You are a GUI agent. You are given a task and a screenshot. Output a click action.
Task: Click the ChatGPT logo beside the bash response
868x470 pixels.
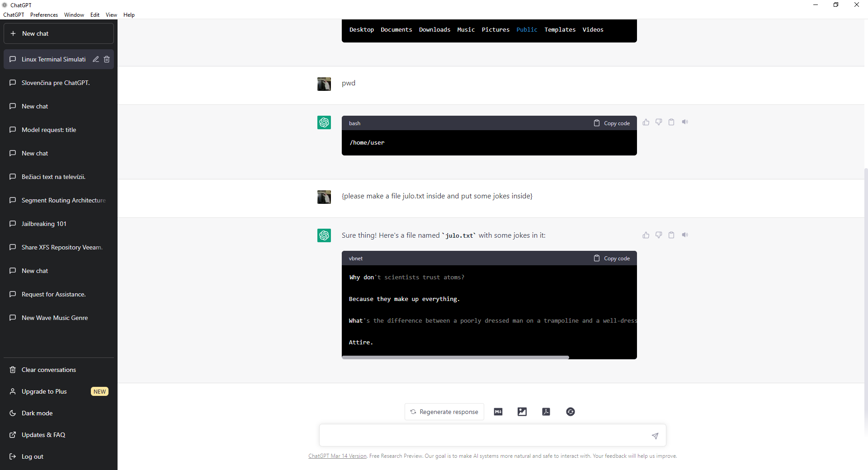324,122
